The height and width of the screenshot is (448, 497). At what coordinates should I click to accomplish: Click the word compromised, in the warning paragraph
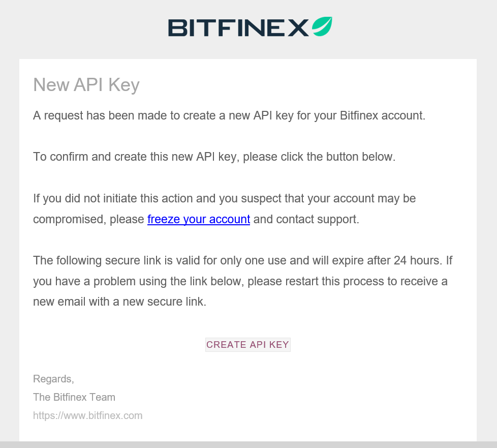tap(70, 220)
